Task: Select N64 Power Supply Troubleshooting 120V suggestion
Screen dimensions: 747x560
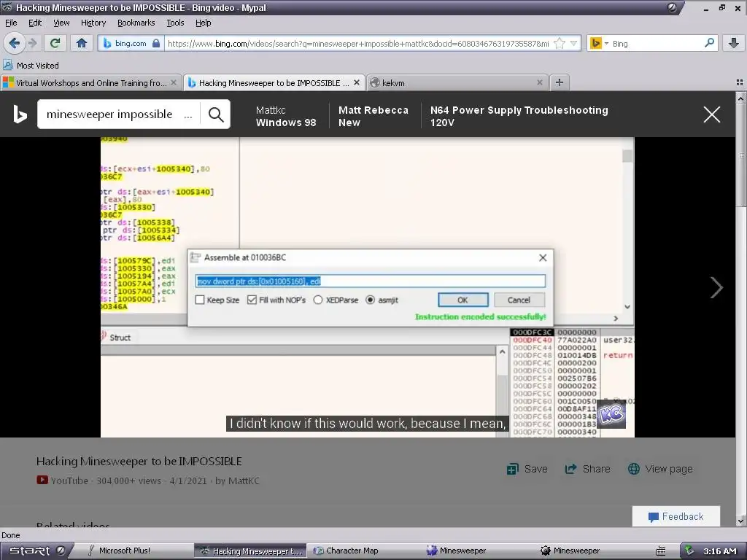Action: [x=519, y=116]
